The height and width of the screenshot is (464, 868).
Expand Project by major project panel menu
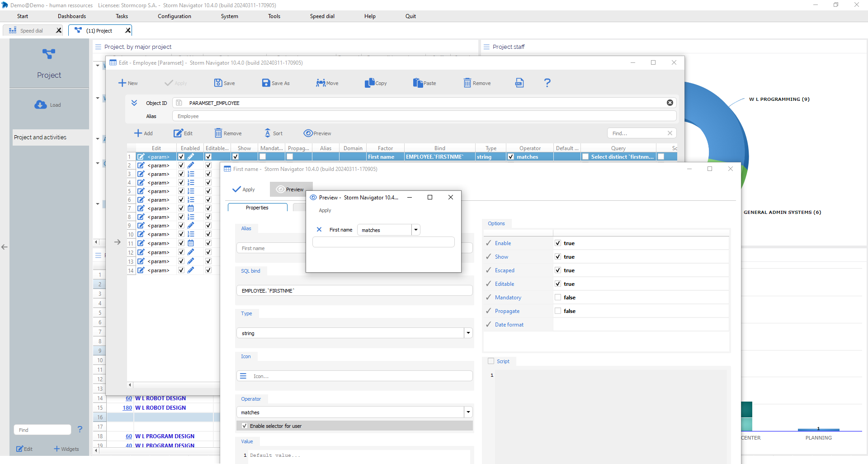point(98,47)
